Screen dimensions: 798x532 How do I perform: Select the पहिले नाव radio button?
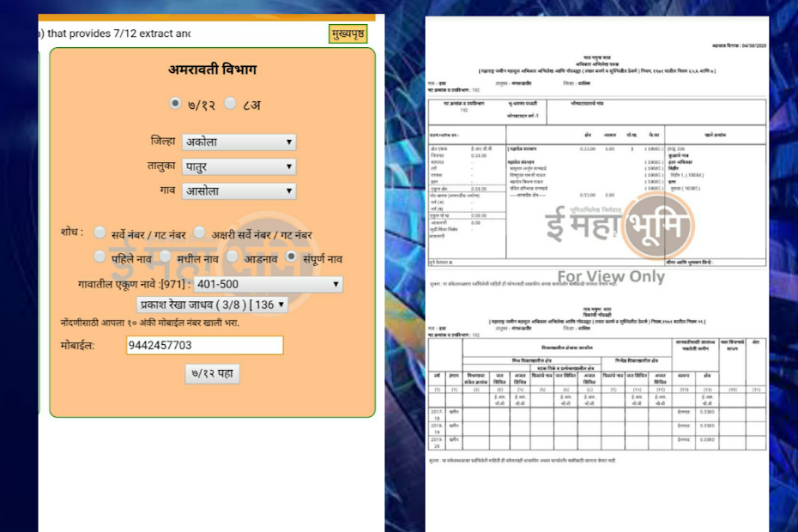[x=100, y=256]
